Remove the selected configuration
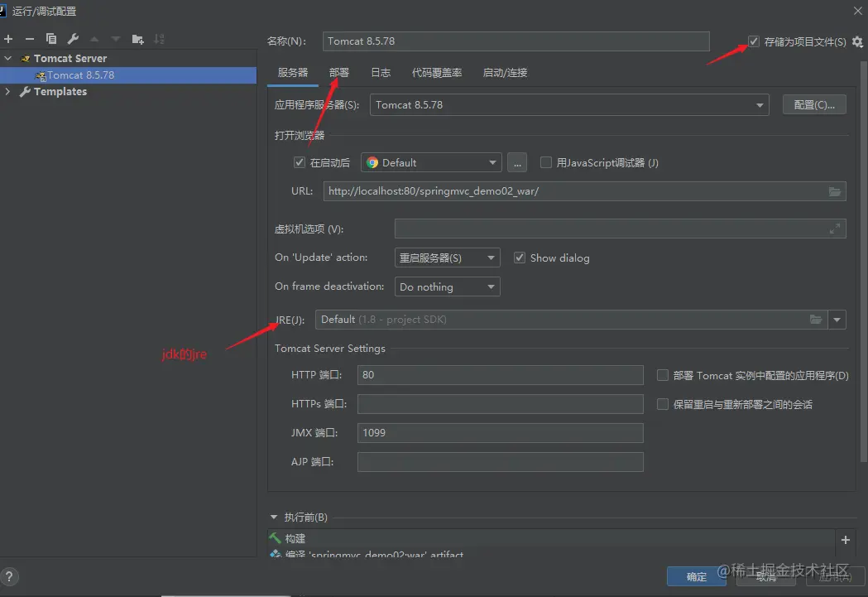The height and width of the screenshot is (597, 868). click(30, 39)
